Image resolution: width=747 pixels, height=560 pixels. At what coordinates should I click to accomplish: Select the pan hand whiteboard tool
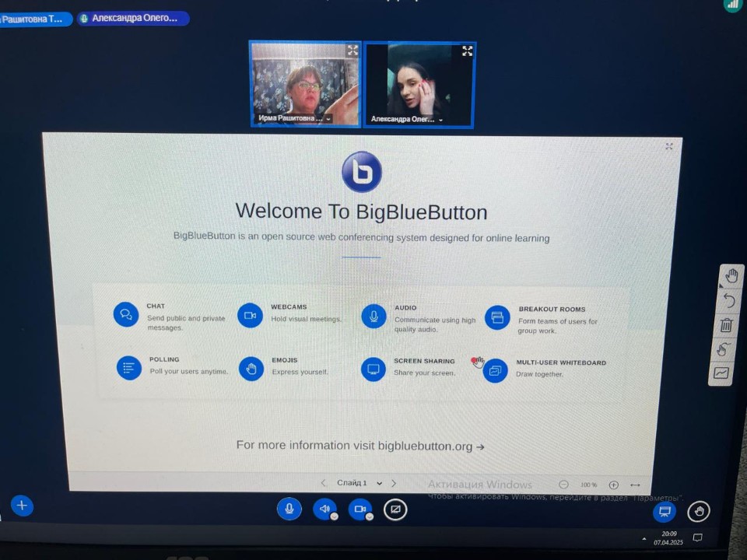pyautogui.click(x=731, y=276)
